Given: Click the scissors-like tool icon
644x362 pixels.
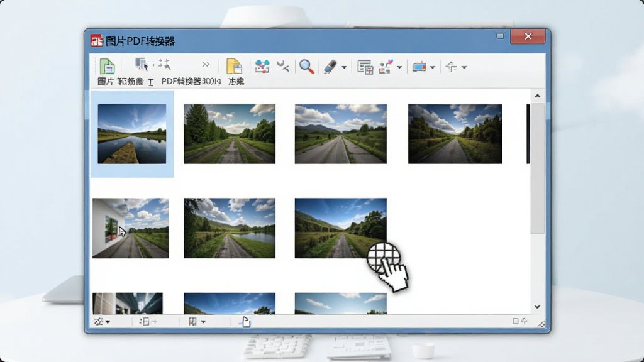Looking at the screenshot, I should click(x=283, y=65).
